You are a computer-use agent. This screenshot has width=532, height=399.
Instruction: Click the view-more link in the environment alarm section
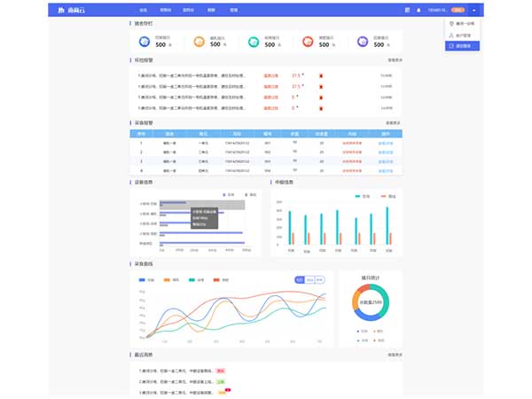point(395,61)
